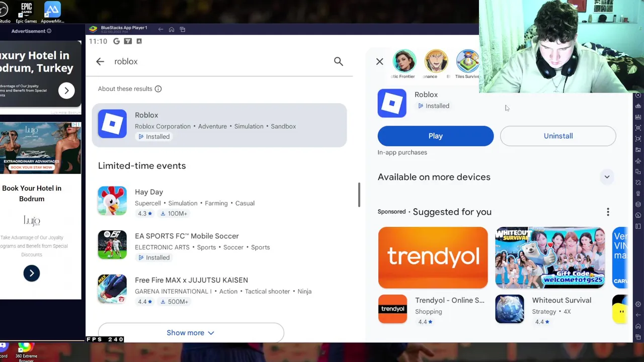Click the Lujo yacht advertisement image
This screenshot has height=362, width=644.
[x=40, y=148]
